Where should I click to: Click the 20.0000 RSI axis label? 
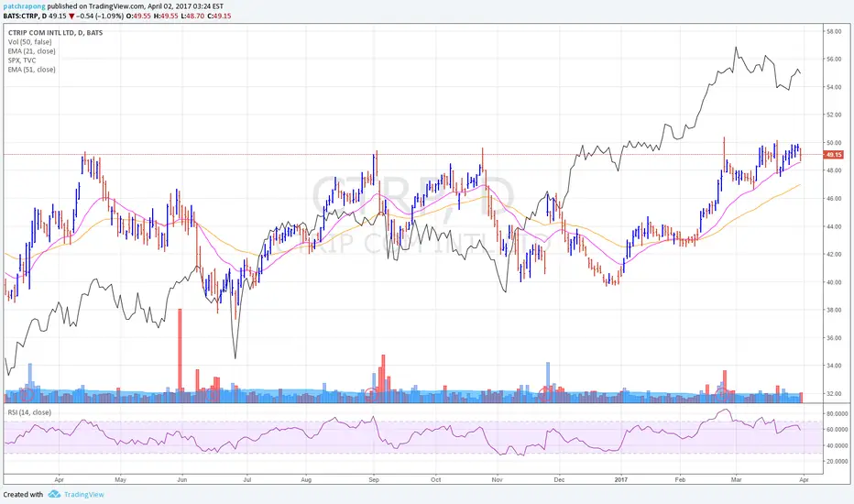coord(838,462)
